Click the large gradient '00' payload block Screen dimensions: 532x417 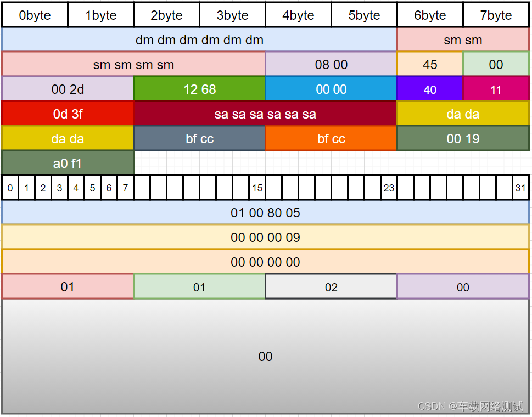[x=265, y=356]
